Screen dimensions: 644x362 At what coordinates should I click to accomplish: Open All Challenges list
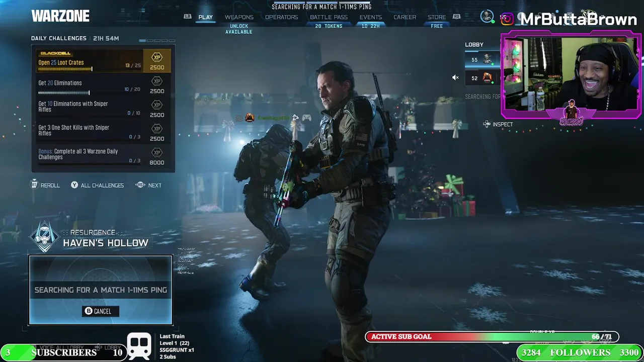97,185
